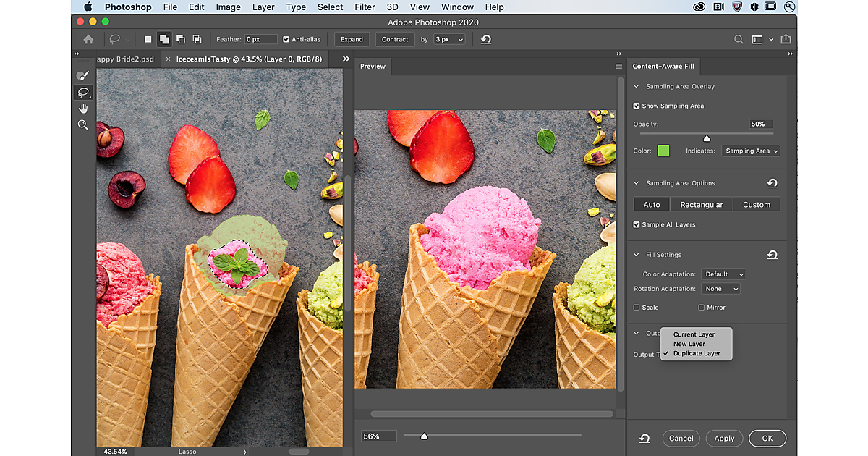The width and height of the screenshot is (868, 456).
Task: Select the Rectangular sampling button
Action: click(701, 205)
